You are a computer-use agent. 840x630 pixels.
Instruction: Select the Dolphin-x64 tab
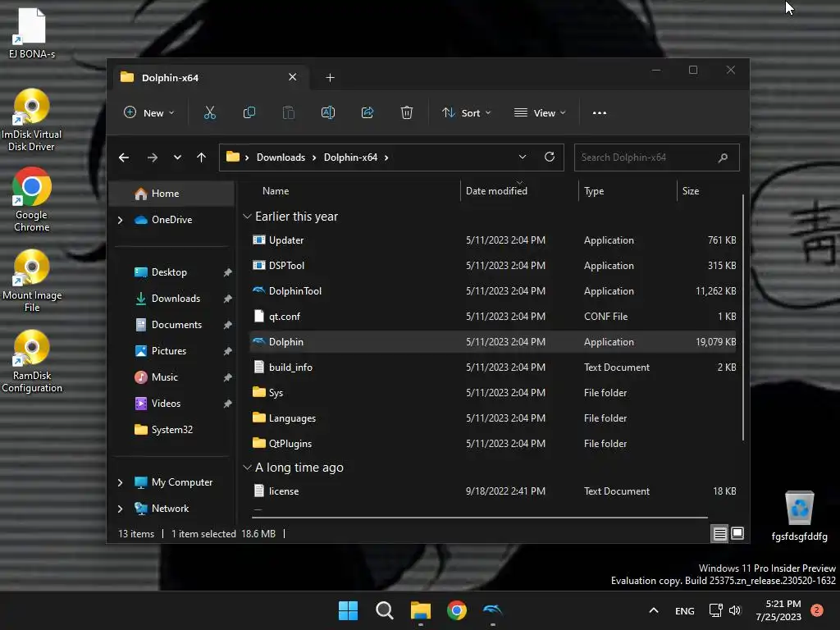point(210,78)
